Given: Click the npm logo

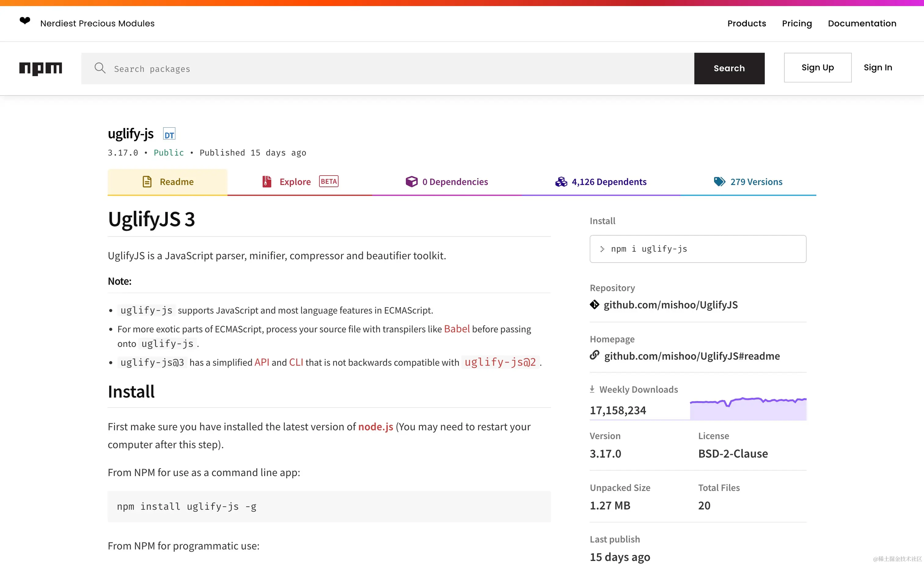Looking at the screenshot, I should 41,68.
